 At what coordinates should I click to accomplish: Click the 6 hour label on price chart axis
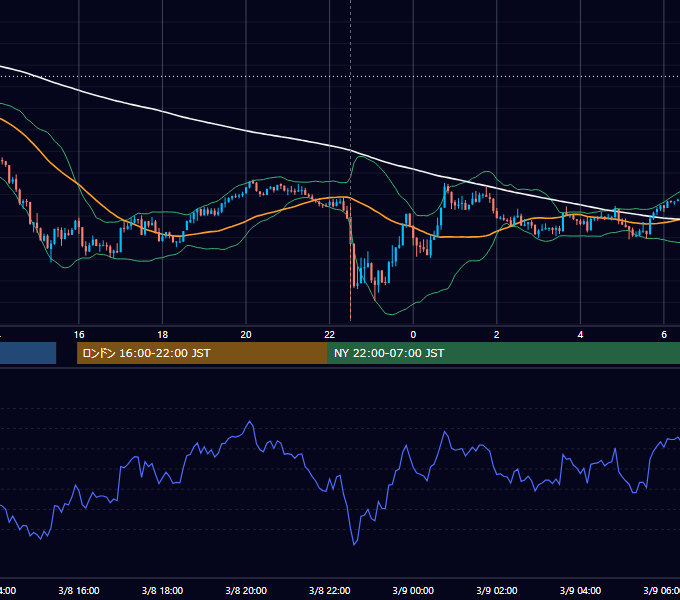[x=664, y=335]
